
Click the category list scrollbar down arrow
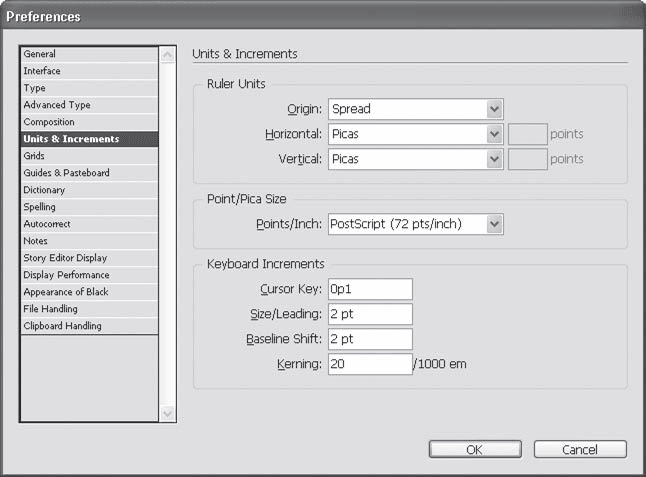pyautogui.click(x=167, y=413)
